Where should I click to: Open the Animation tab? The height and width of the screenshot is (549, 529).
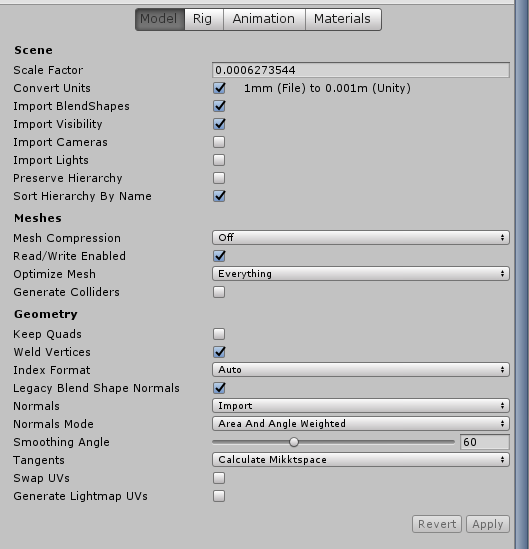click(x=264, y=19)
